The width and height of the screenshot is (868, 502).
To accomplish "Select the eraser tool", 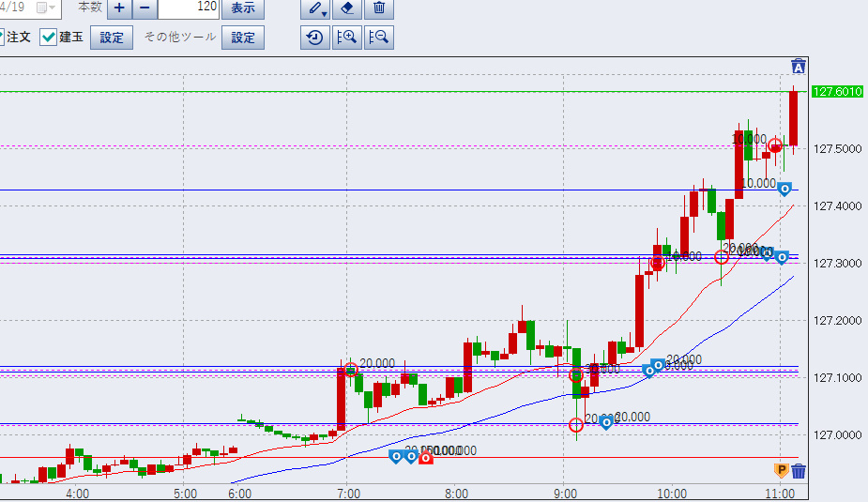I will [x=347, y=8].
